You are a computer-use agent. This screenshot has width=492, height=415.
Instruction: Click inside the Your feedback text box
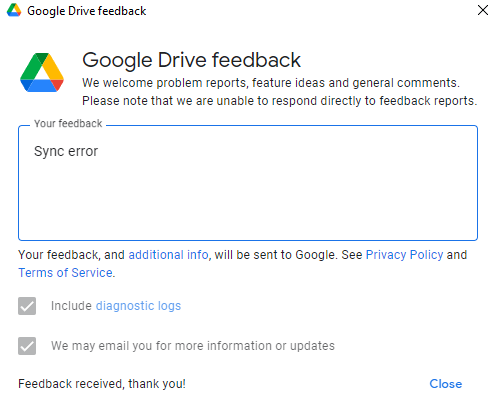tap(248, 183)
